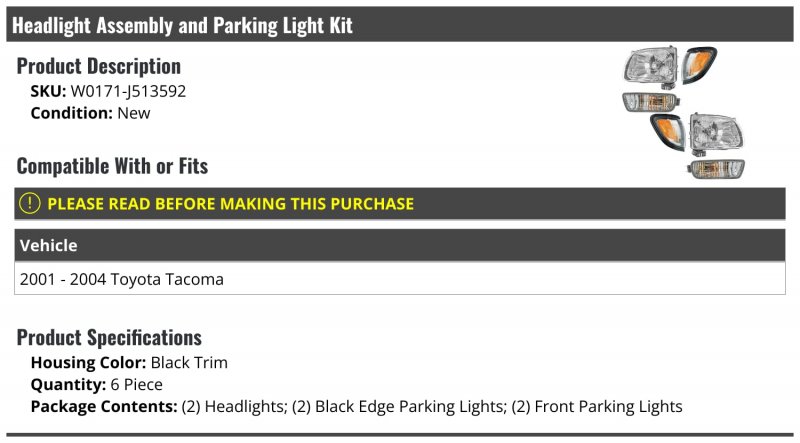Select the 2001 - 2004 Toyota Tacoma row
The width and height of the screenshot is (800, 443).
(x=121, y=279)
